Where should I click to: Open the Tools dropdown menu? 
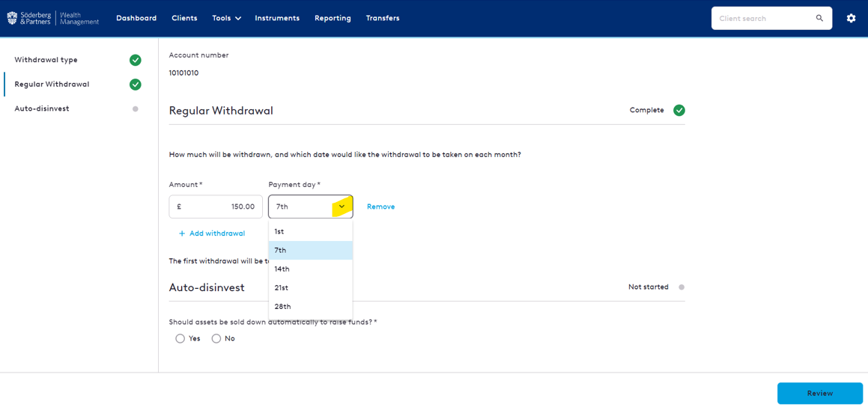click(226, 18)
